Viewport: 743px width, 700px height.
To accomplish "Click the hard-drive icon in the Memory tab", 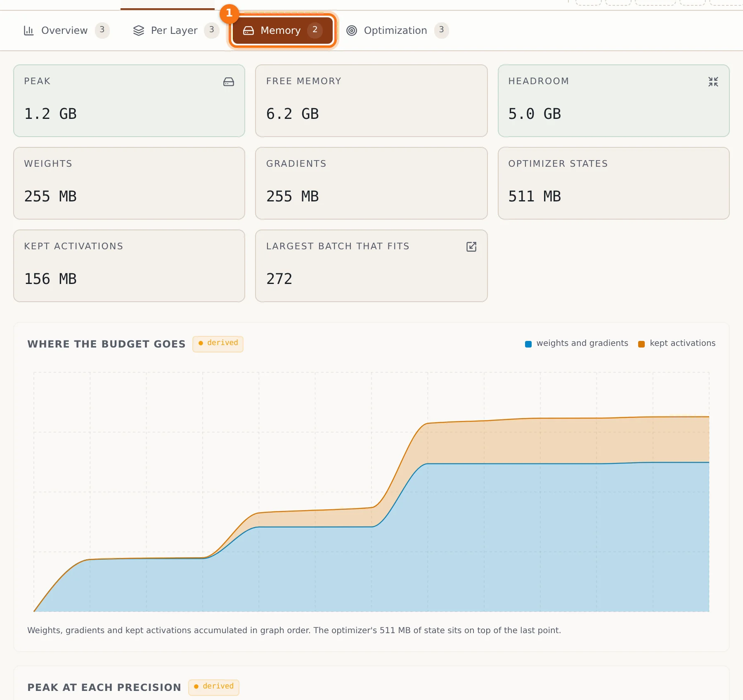I will (x=248, y=31).
